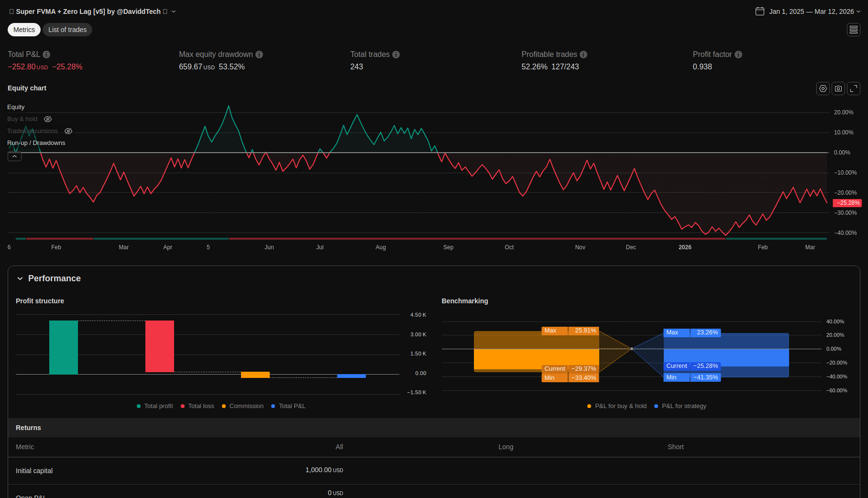Collapse the Performance section
Screen dimensions: 868x498
[20, 278]
